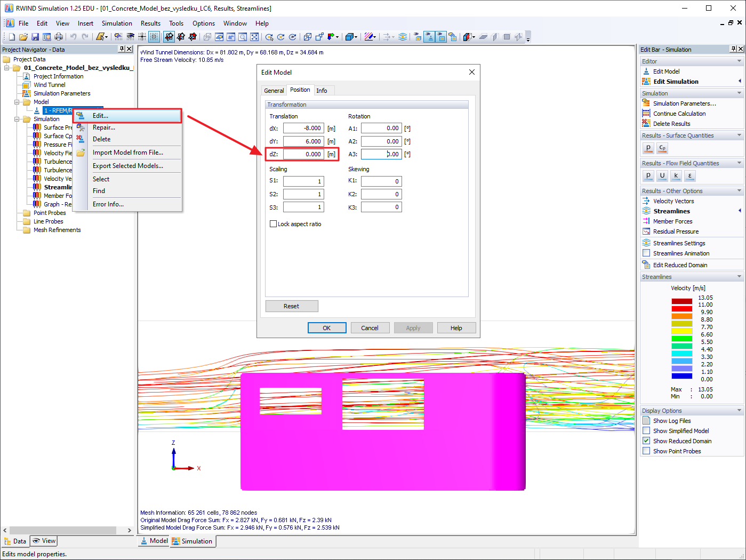Collapse the Model node in Project Navigator
The width and height of the screenshot is (746, 560).
point(16,101)
